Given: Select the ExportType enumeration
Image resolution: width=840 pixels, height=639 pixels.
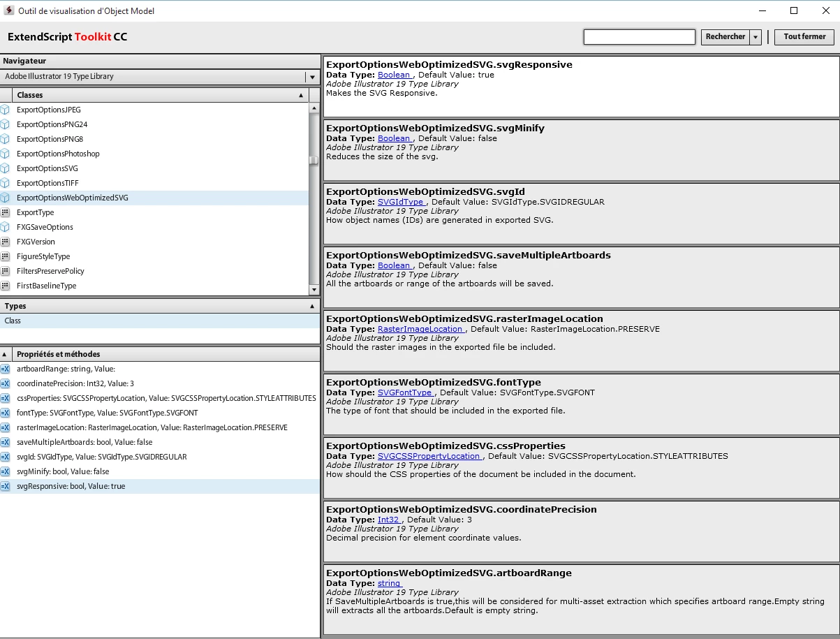Looking at the screenshot, I should coord(154,212).
